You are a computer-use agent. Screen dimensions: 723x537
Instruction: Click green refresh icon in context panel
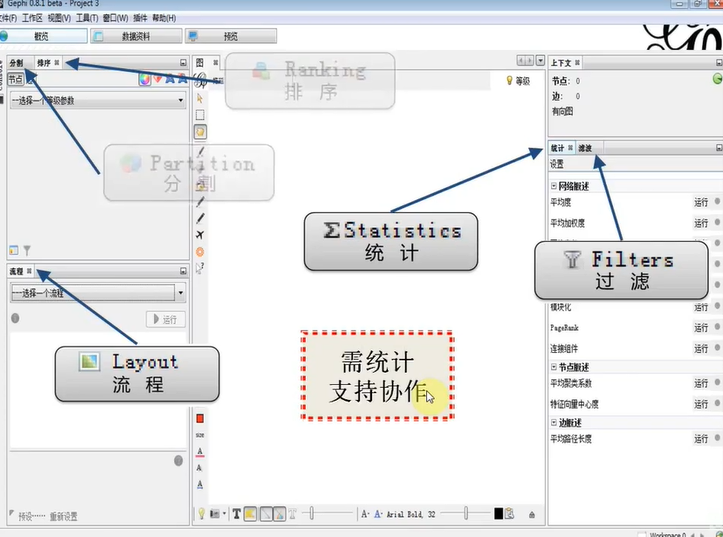pyautogui.click(x=717, y=79)
